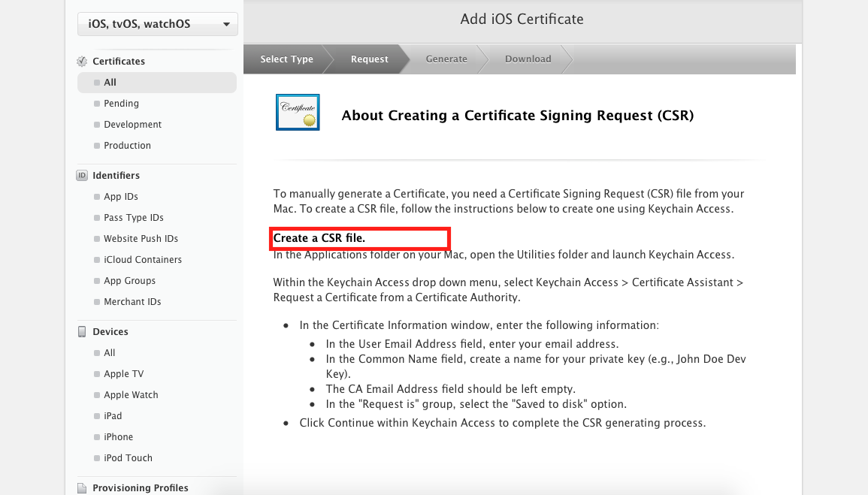
Task: Open Development certificates
Action: 133,125
